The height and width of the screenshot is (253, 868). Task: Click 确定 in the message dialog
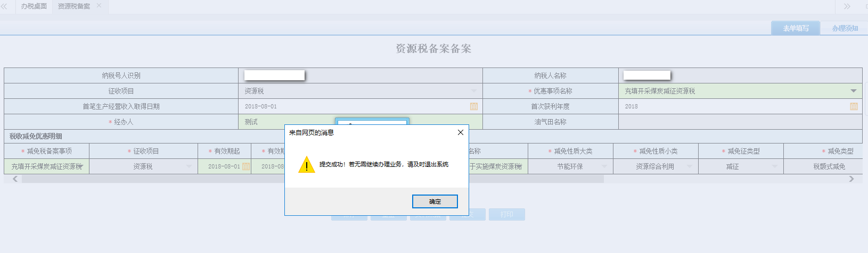point(435,201)
